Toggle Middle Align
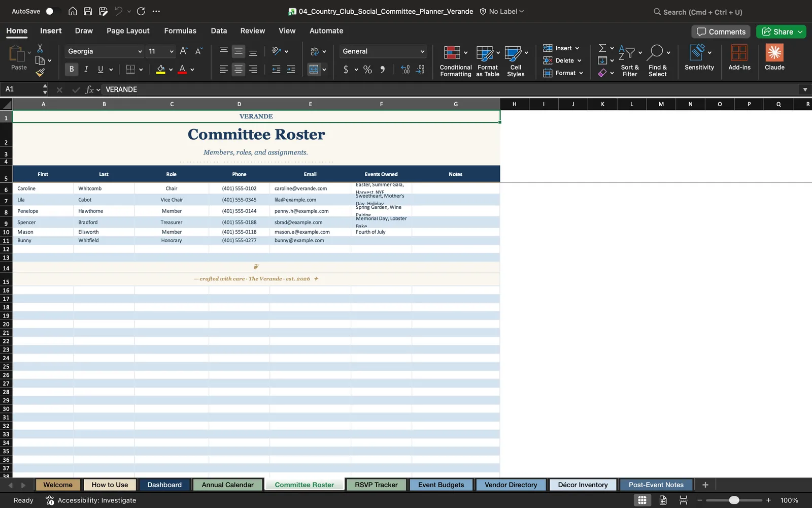Viewport: 812px width, 508px height. tap(238, 51)
